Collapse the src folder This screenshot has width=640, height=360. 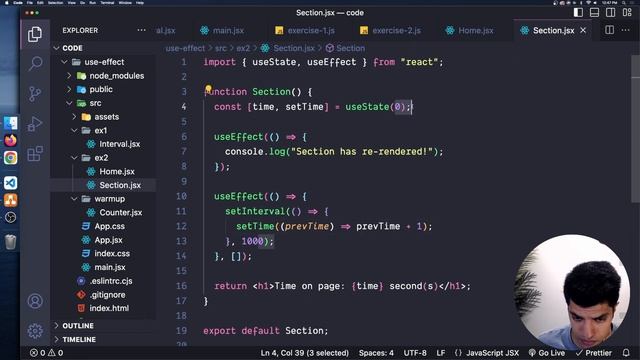69,103
